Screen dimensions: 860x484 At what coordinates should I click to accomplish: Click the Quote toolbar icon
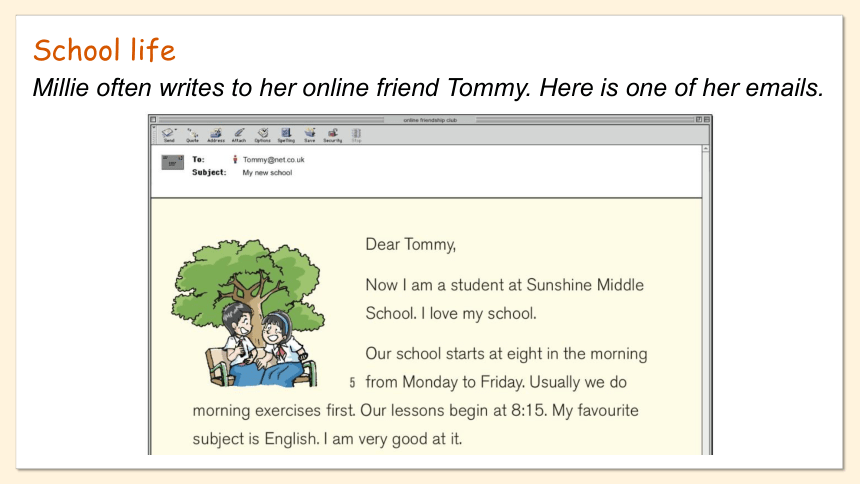192,134
